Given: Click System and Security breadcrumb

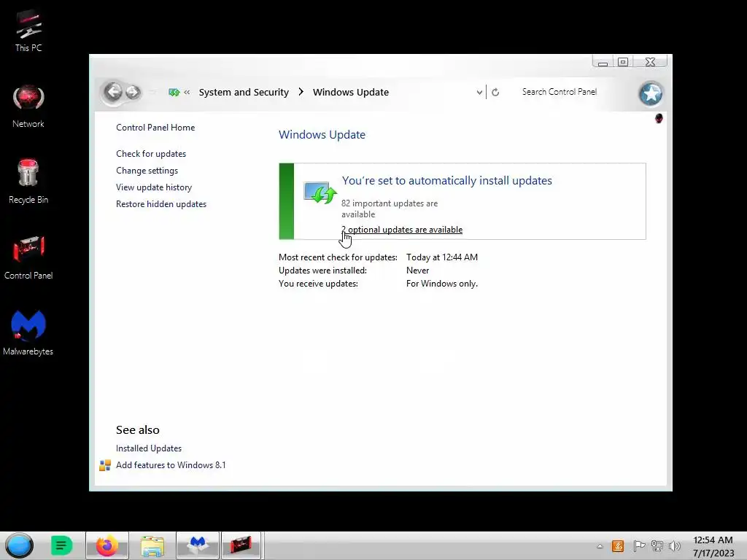Looking at the screenshot, I should point(244,93).
